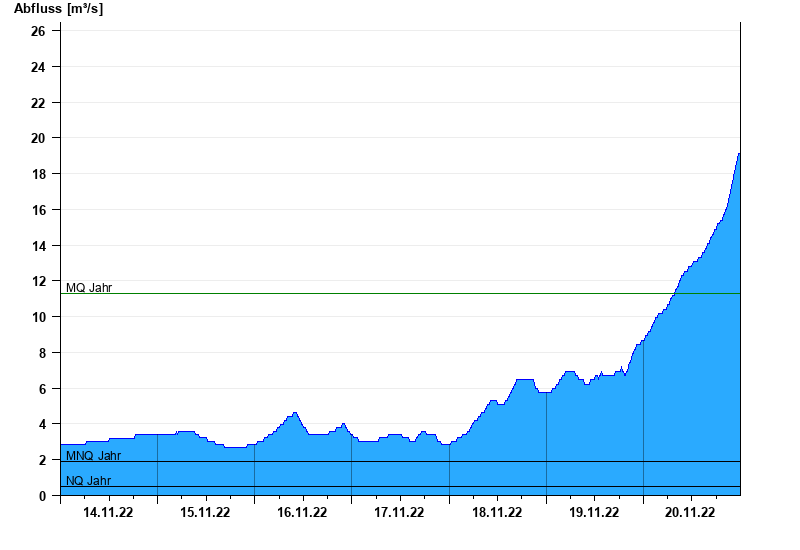The height and width of the screenshot is (550, 800).
Task: Select the date label 16.11.22
Action: 302,512
